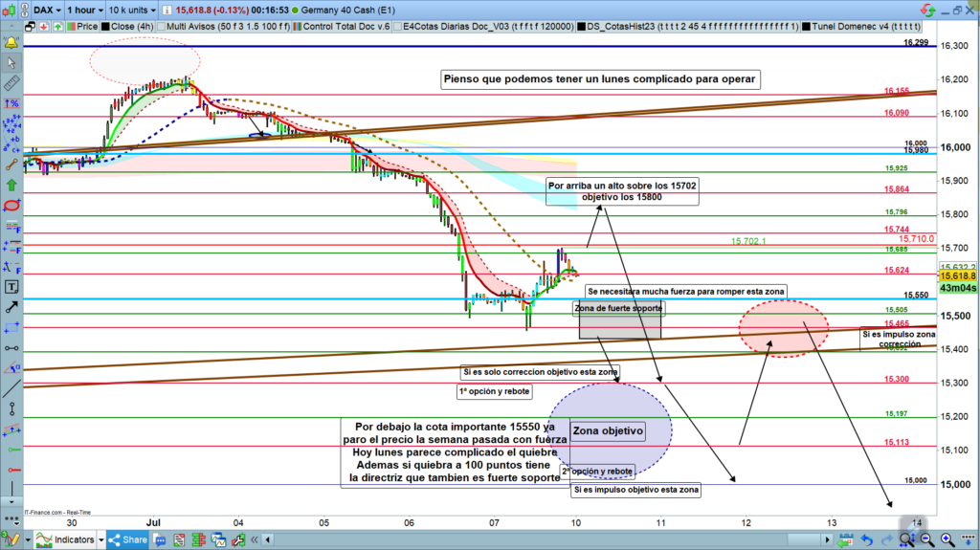Select the arrow drawing tool
The height and width of the screenshot is (550, 980).
click(11, 306)
